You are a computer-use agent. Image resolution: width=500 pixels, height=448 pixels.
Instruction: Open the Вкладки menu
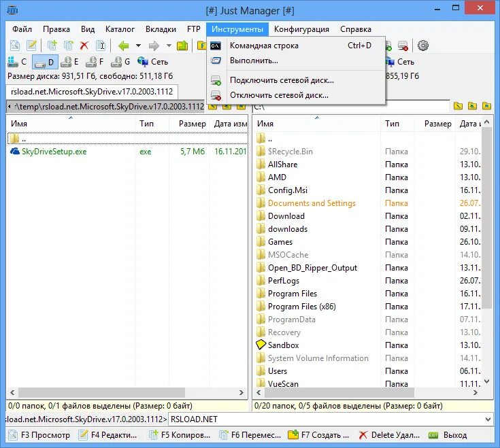click(161, 29)
